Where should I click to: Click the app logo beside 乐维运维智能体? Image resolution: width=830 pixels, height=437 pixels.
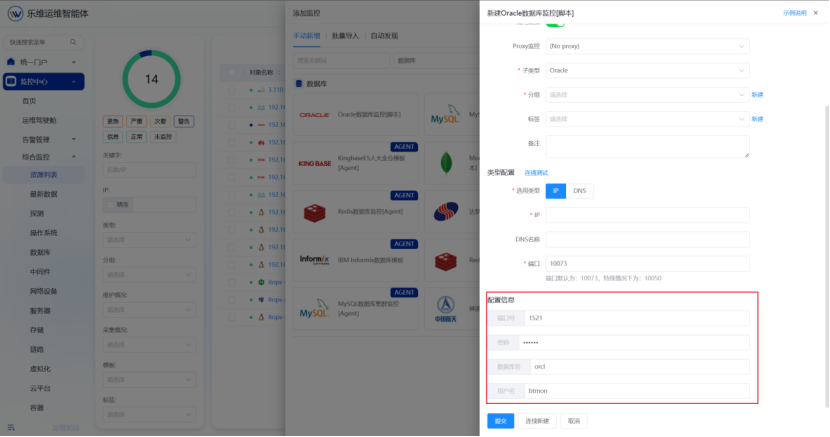tap(15, 13)
